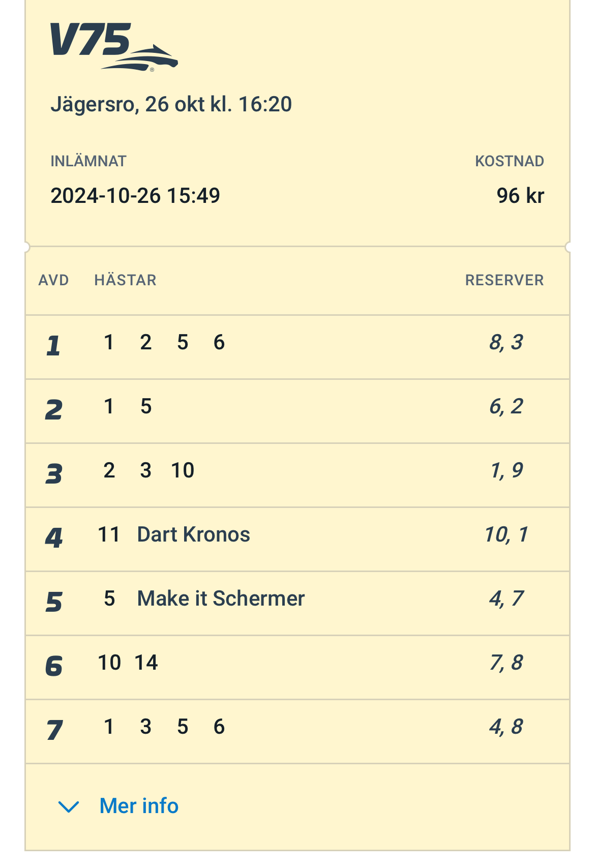Select leg 3 number icon
595x868 pixels.
(x=53, y=474)
